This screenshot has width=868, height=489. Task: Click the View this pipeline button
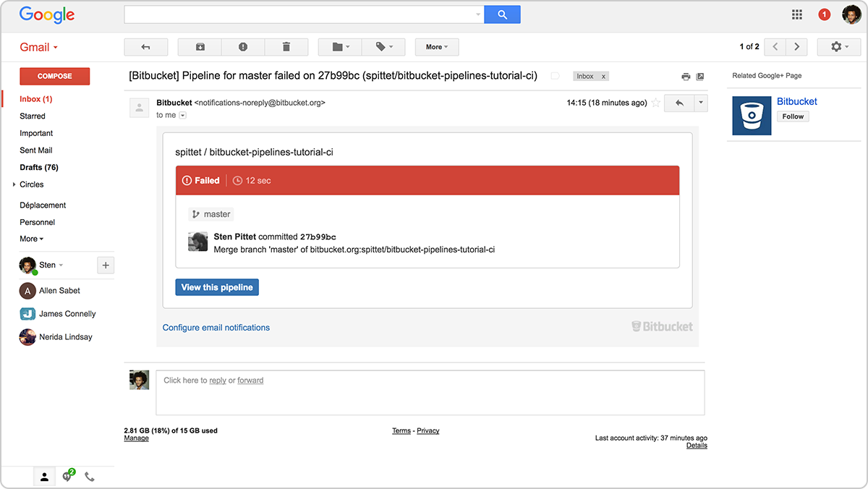216,286
